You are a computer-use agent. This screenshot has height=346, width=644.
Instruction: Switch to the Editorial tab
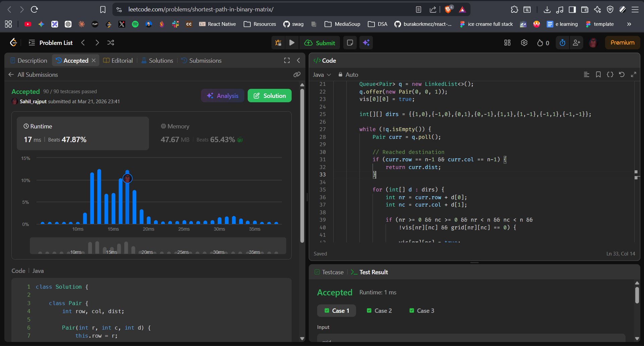tap(118, 60)
